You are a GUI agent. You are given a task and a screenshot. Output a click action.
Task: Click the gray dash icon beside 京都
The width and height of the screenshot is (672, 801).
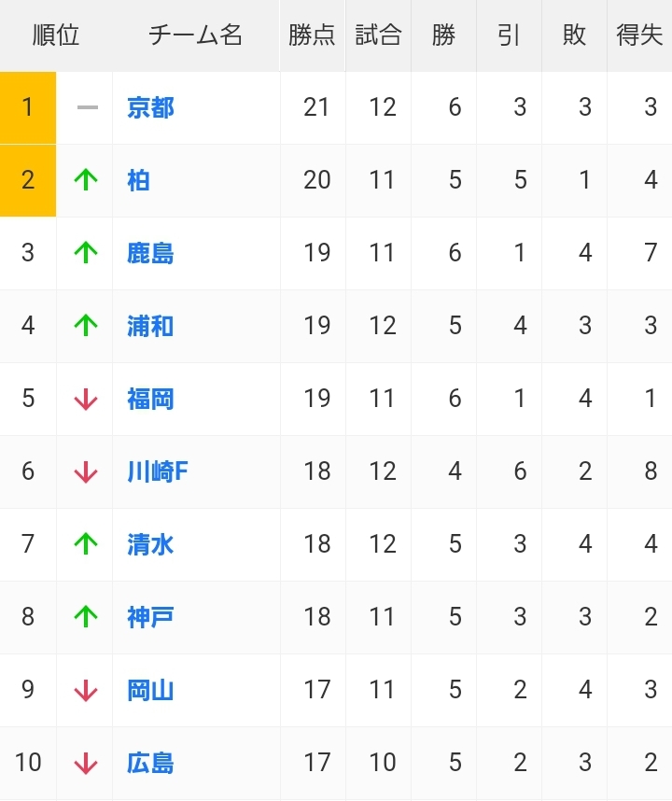[x=88, y=107]
